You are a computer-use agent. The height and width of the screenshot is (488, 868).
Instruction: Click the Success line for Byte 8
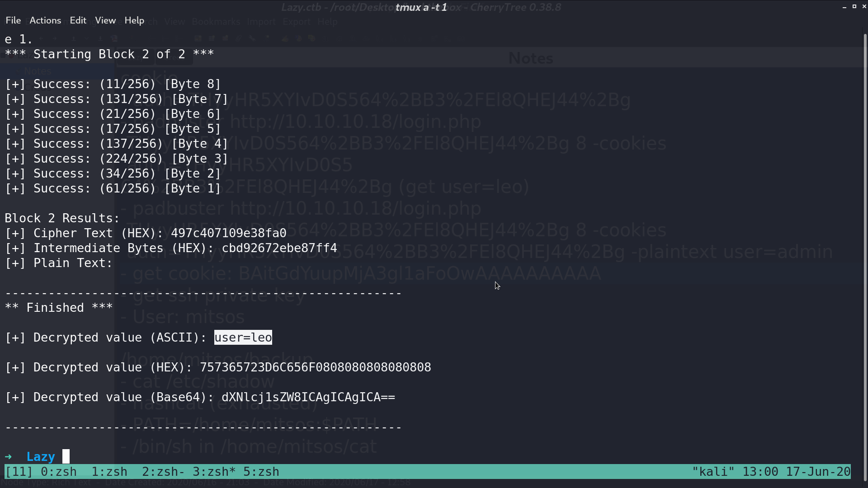point(113,84)
